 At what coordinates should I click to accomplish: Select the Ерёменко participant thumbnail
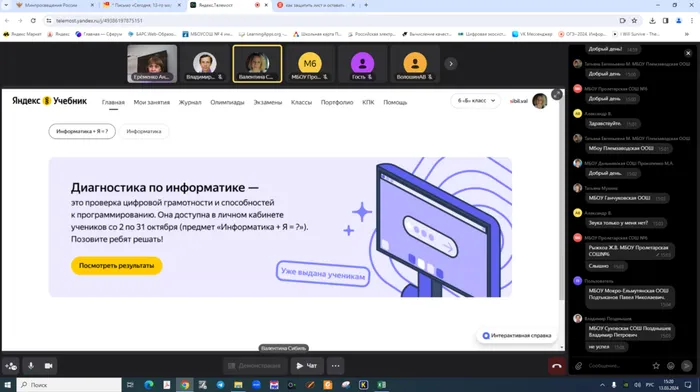(x=152, y=64)
